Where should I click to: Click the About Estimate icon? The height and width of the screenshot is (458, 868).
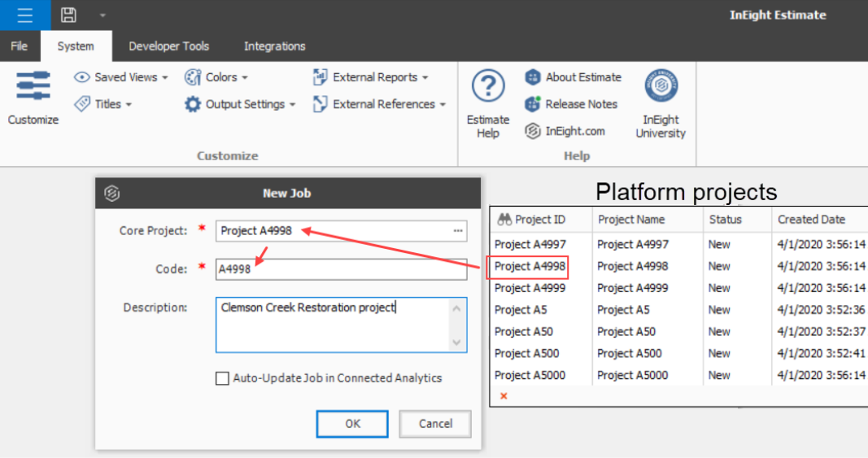coord(533,77)
